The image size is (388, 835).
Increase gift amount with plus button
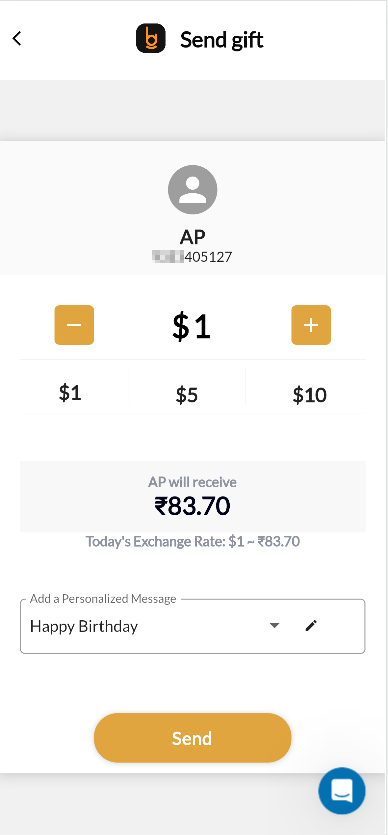pyautogui.click(x=311, y=325)
